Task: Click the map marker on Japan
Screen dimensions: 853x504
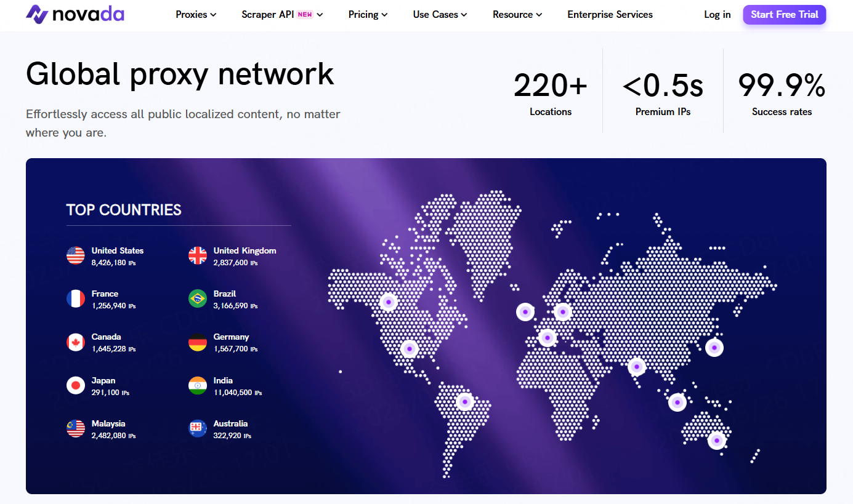Action: 714,348
